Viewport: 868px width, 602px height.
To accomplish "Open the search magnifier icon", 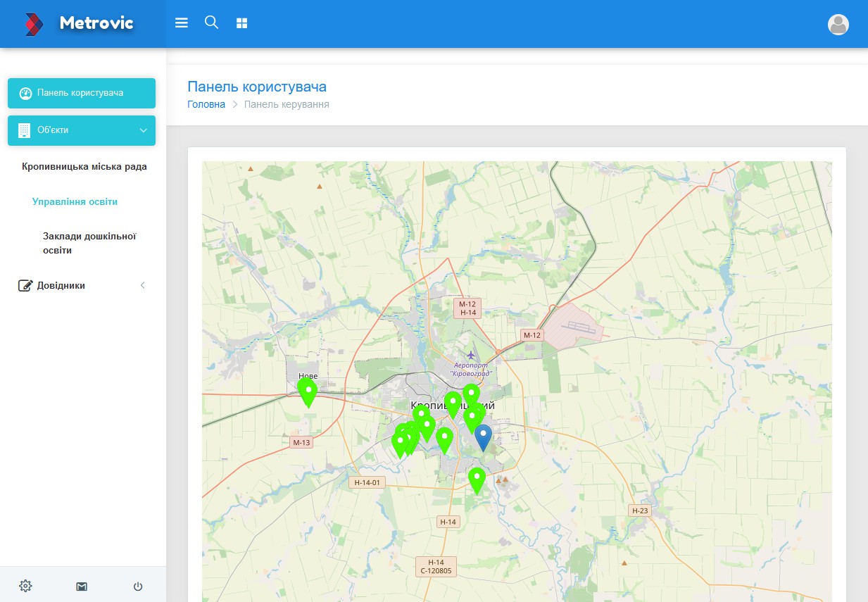I will (x=211, y=23).
